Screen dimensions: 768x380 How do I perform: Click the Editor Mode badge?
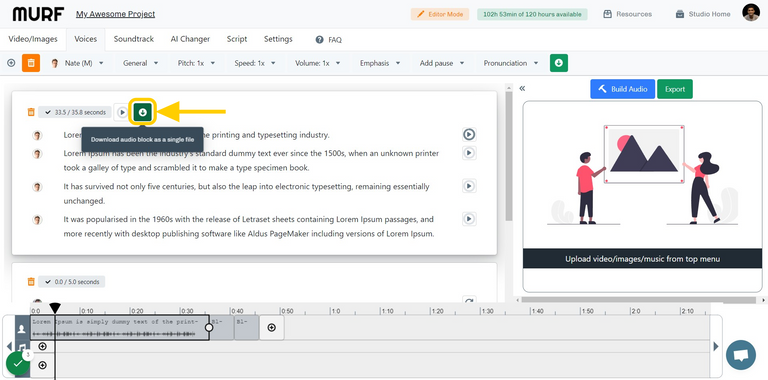pos(440,14)
